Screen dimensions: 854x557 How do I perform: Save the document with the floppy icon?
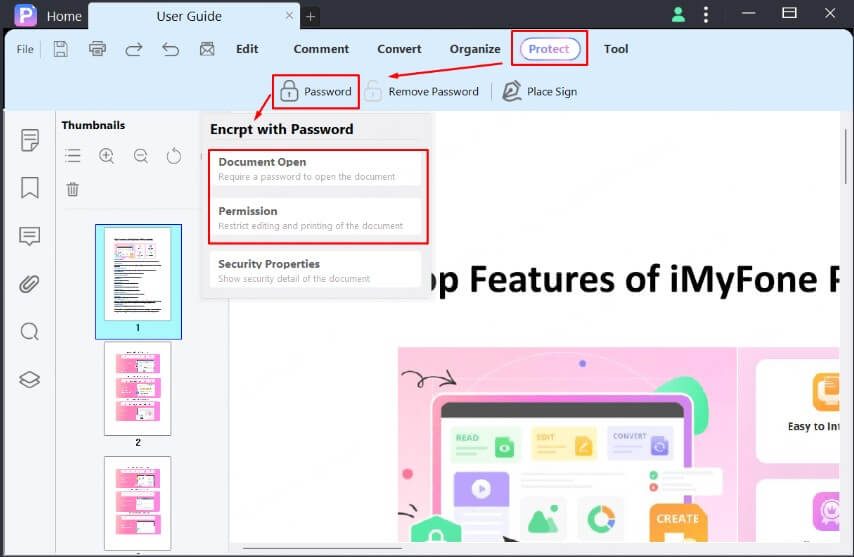point(60,49)
